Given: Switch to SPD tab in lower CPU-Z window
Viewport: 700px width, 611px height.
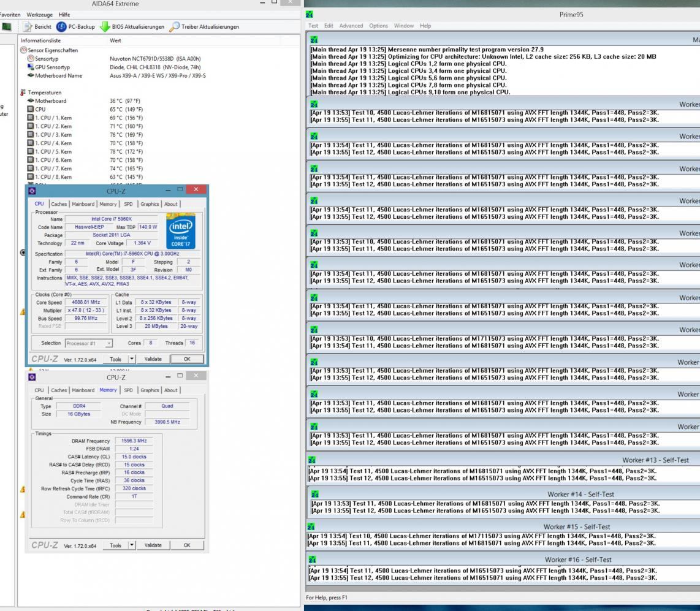Looking at the screenshot, I should click(129, 390).
